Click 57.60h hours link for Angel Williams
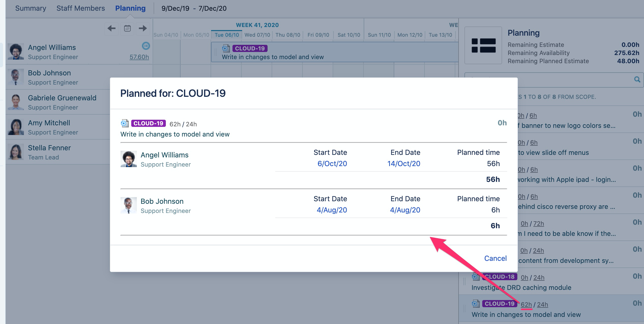The width and height of the screenshot is (644, 324). [x=139, y=57]
